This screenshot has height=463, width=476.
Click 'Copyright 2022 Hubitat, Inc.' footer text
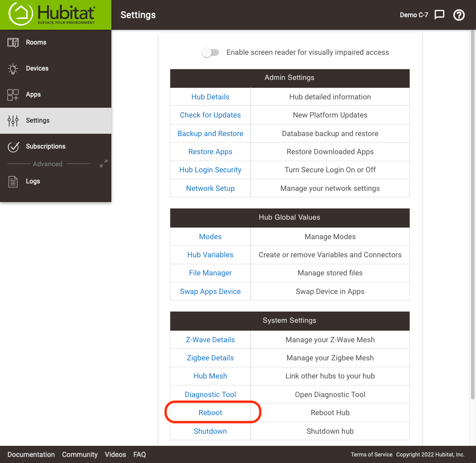[430, 455]
